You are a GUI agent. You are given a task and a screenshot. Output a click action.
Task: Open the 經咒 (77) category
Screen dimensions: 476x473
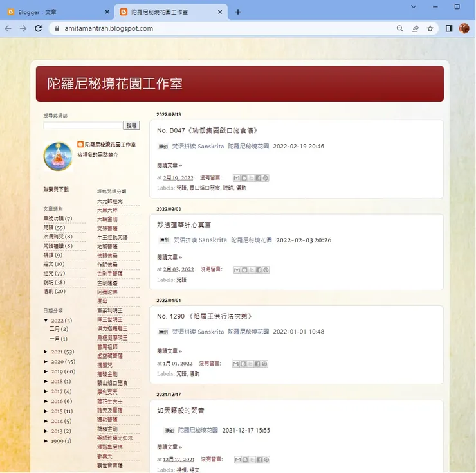click(54, 273)
